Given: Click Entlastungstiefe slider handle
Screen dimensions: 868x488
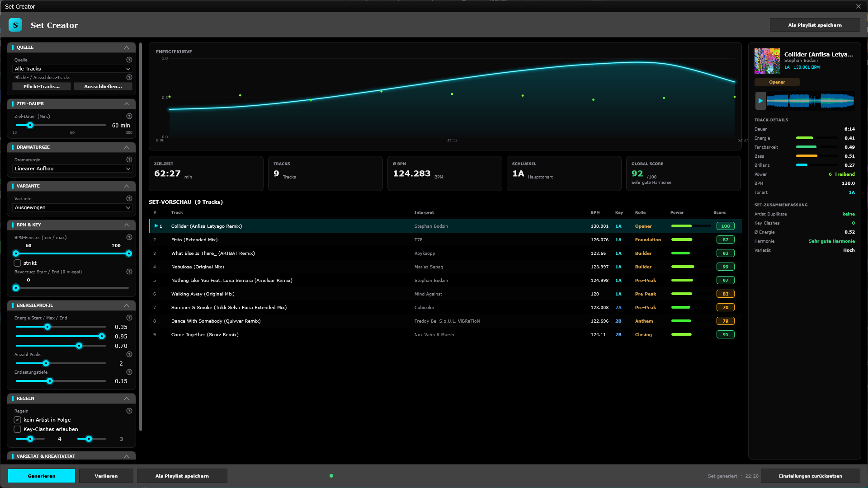Looking at the screenshot, I should (50, 381).
